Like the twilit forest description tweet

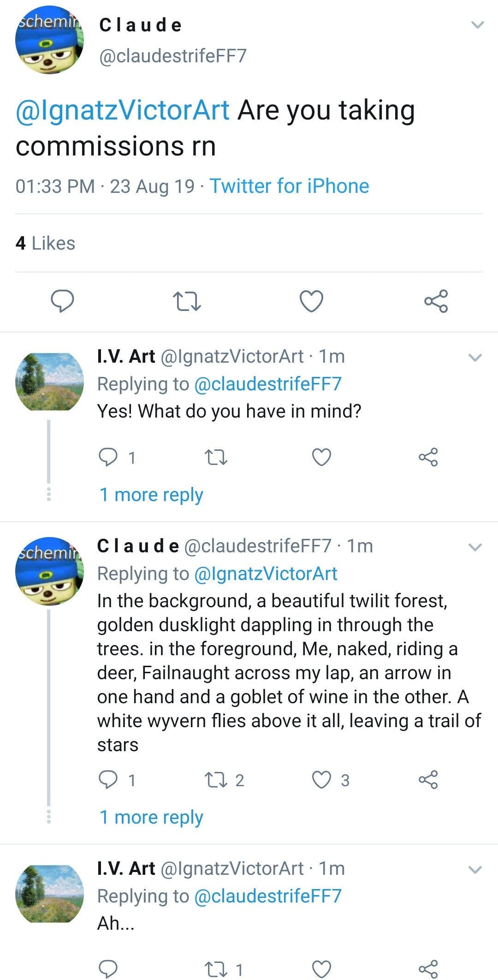click(321, 780)
